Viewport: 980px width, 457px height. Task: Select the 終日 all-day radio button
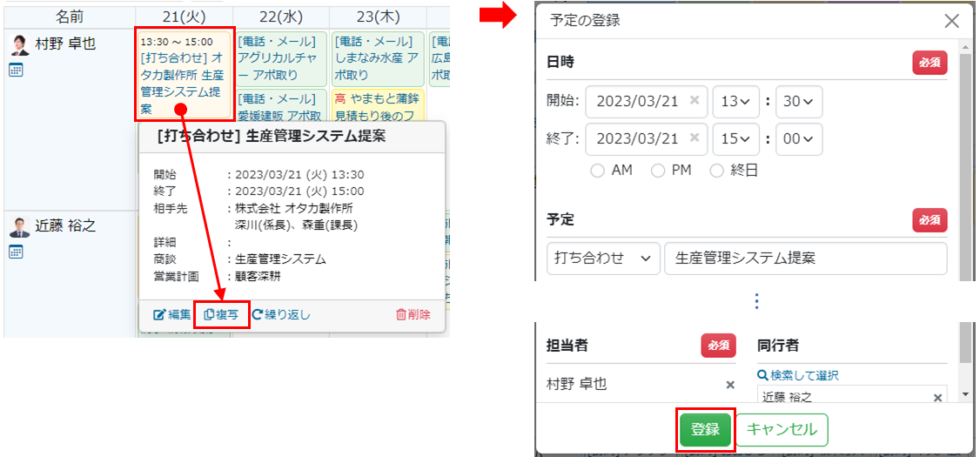click(716, 171)
